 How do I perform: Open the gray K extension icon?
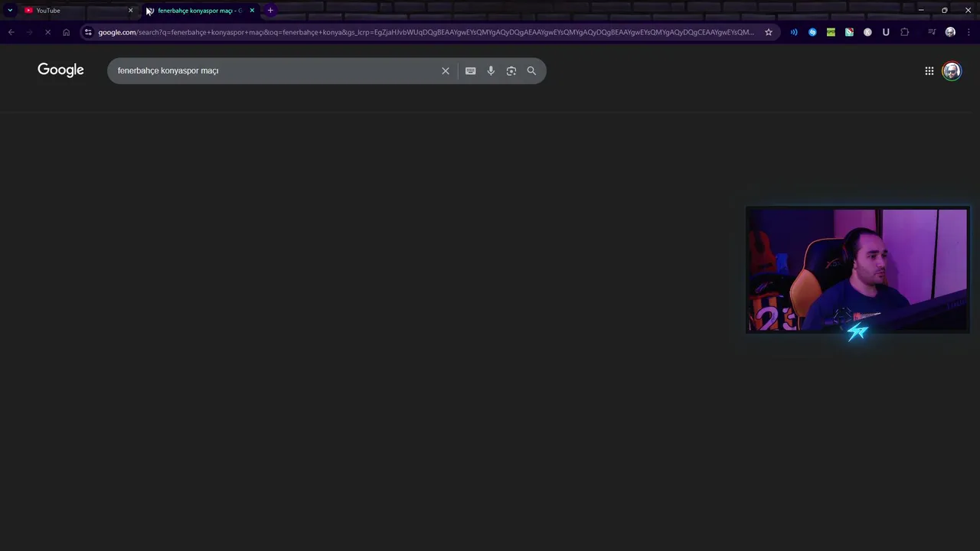pyautogui.click(x=867, y=32)
